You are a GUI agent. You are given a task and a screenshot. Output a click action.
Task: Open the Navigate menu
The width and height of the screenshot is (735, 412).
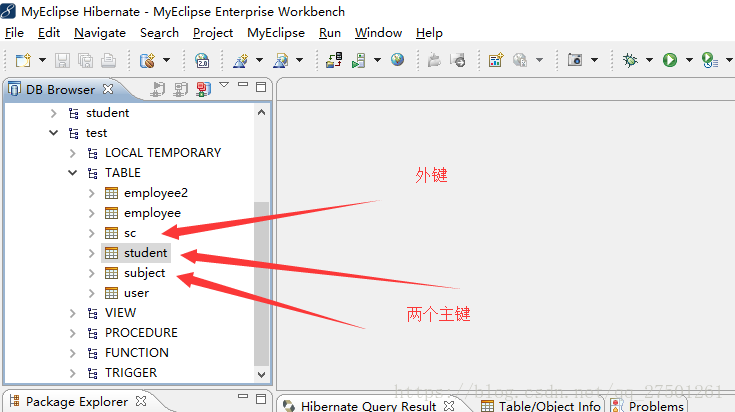[x=100, y=33]
